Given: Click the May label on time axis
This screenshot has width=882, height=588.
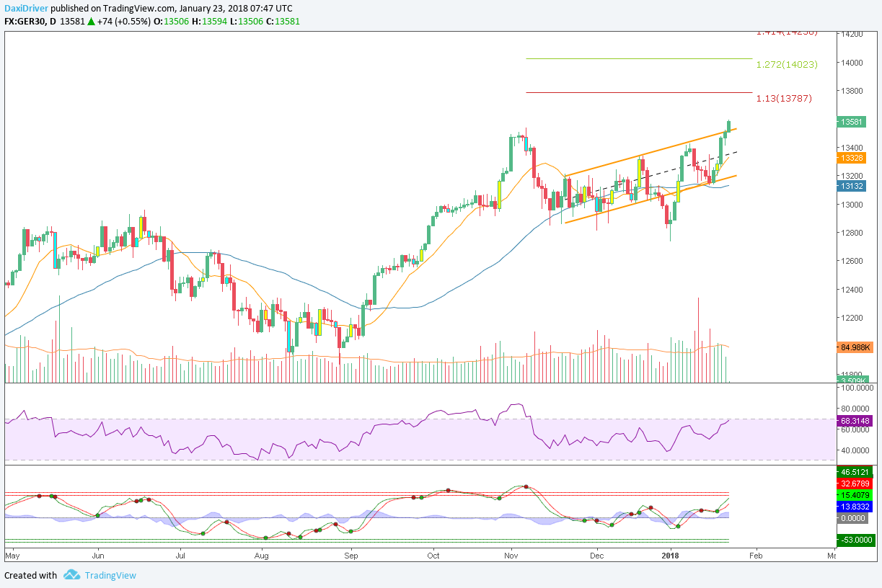Looking at the screenshot, I should point(13,556).
